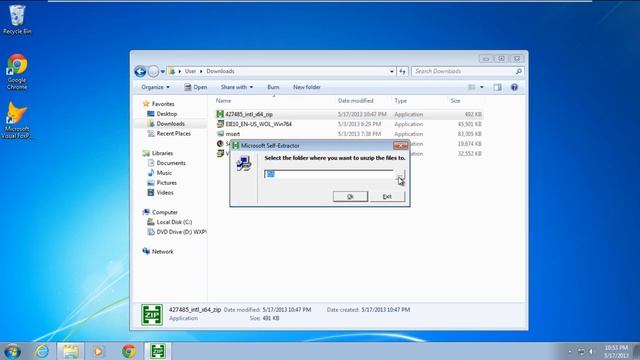
Task: Open the Windows Start menu
Action: 12,351
